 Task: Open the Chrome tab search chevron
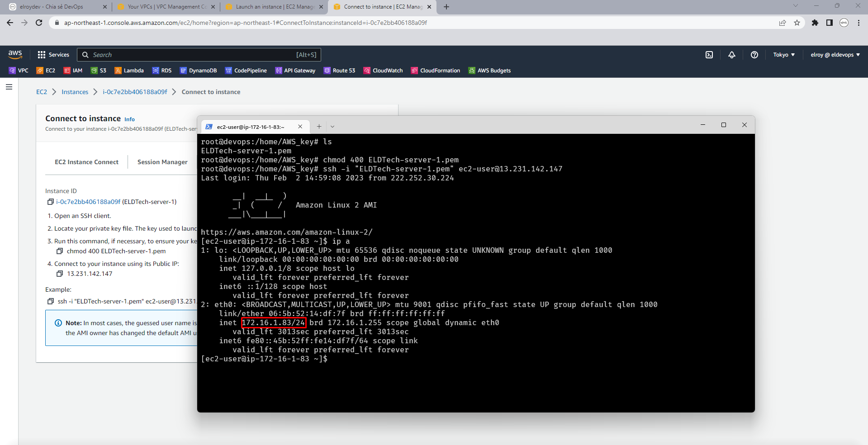(796, 6)
